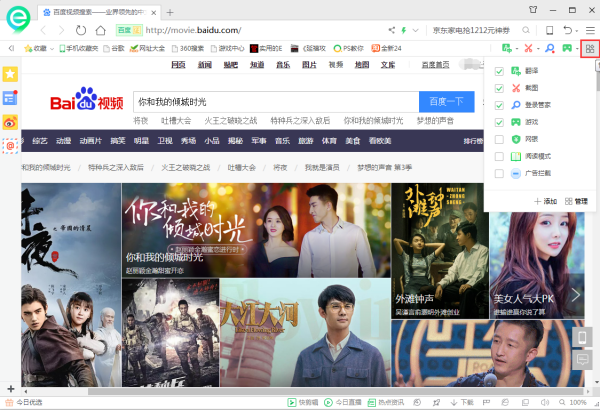Image resolution: width=600 pixels, height=410 pixels.
Task: Click the sound speaker status bar icon
Action: click(545, 402)
